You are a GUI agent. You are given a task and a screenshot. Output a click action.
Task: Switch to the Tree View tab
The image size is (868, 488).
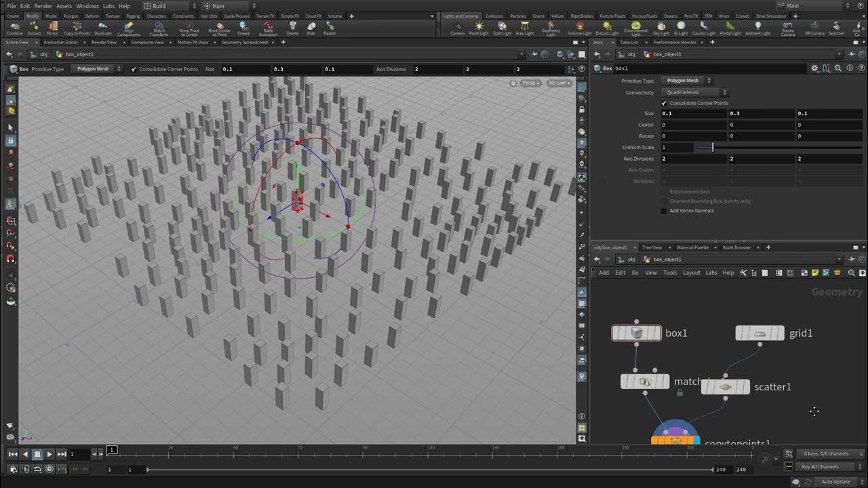coord(652,247)
